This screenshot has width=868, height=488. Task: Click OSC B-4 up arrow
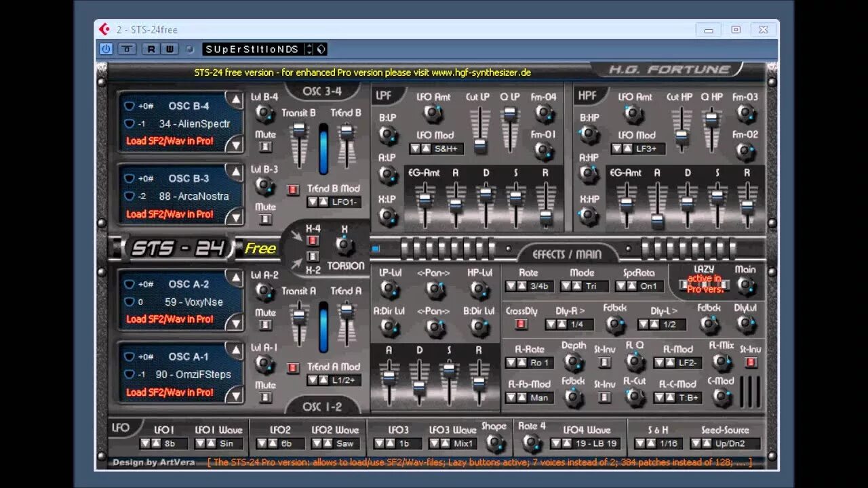(235, 100)
